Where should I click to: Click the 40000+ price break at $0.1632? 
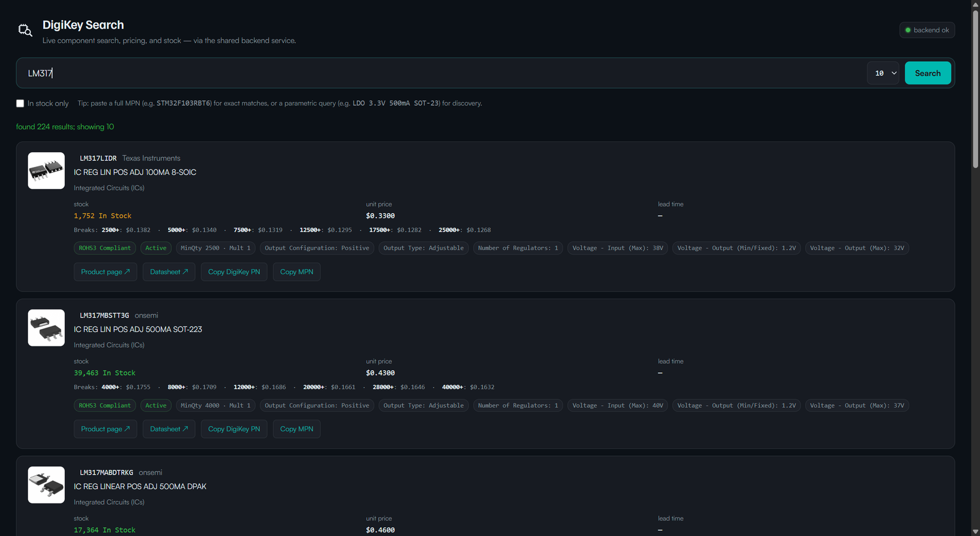[x=468, y=387]
